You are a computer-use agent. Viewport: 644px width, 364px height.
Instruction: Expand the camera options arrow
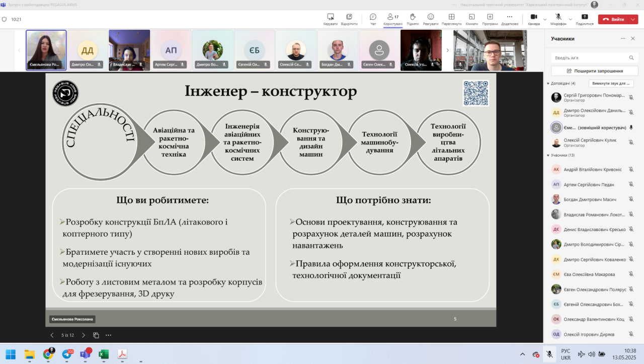click(x=545, y=19)
